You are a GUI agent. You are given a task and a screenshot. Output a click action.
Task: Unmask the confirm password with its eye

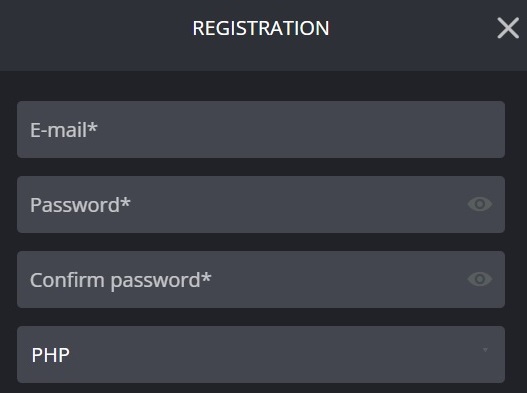coord(480,279)
